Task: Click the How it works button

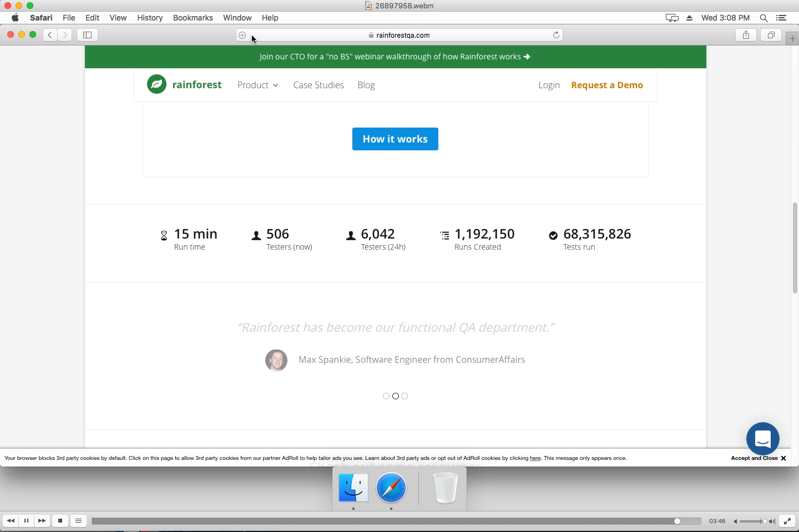Action: click(395, 139)
